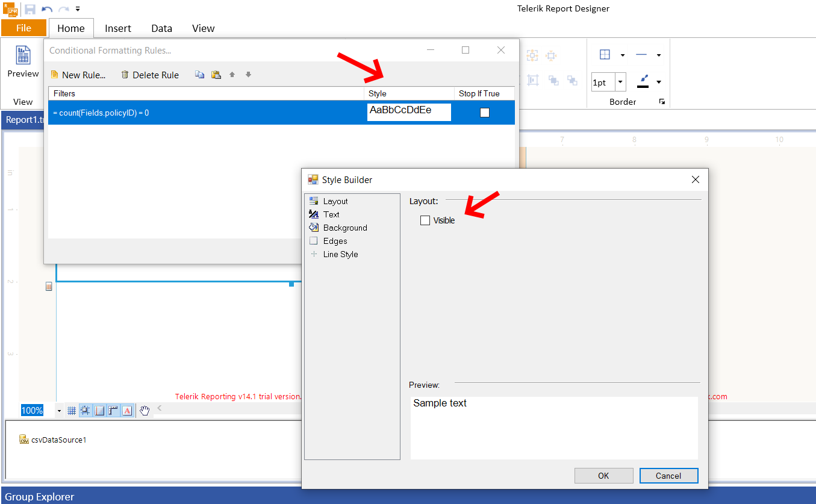Click the border color brush swatch
The height and width of the screenshot is (504, 816).
(x=643, y=81)
